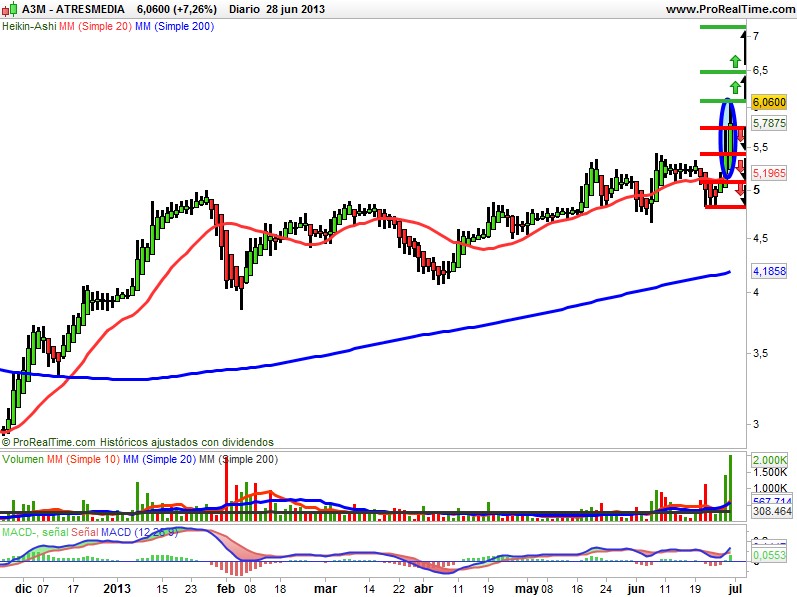Screen dimensions: 797x597
Task: Click the feb month label on time axis
Action: click(x=226, y=589)
